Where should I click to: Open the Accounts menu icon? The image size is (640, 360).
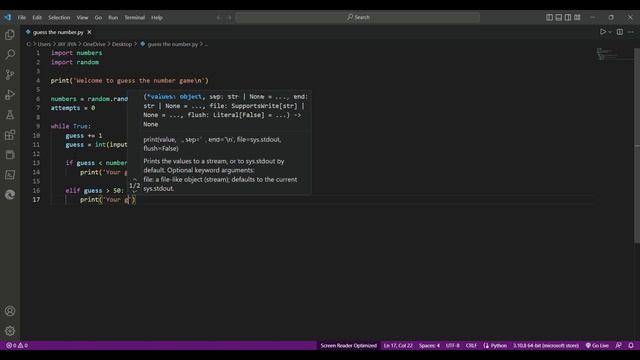pyautogui.click(x=10, y=311)
